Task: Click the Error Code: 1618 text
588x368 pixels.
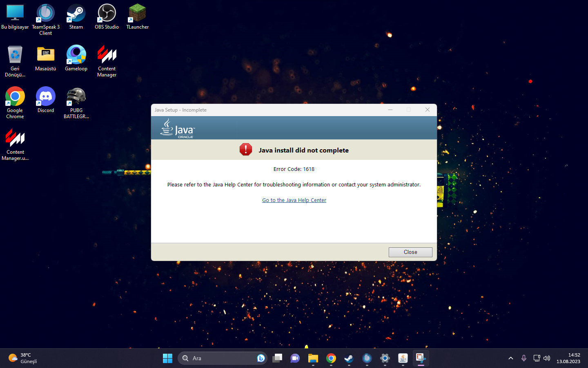Action: [294, 169]
